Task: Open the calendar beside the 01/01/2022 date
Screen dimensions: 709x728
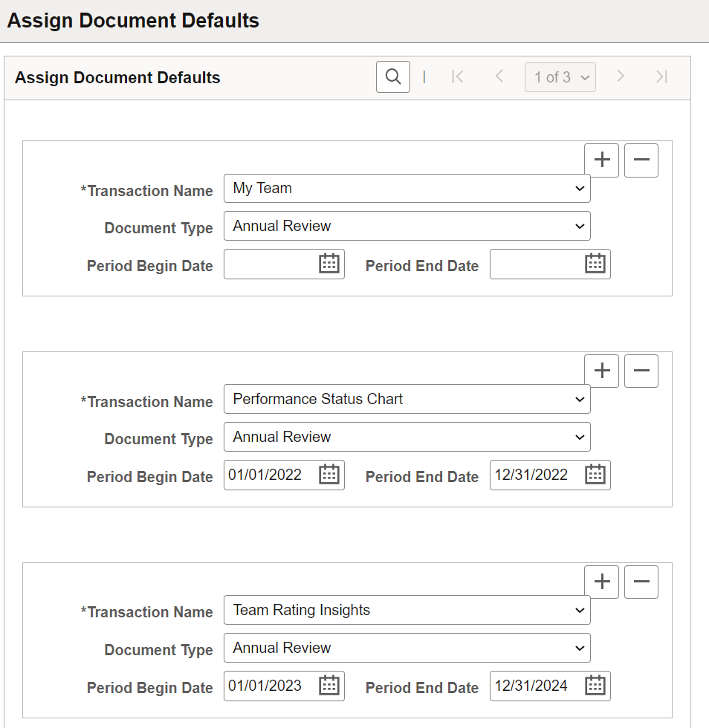Action: [328, 475]
